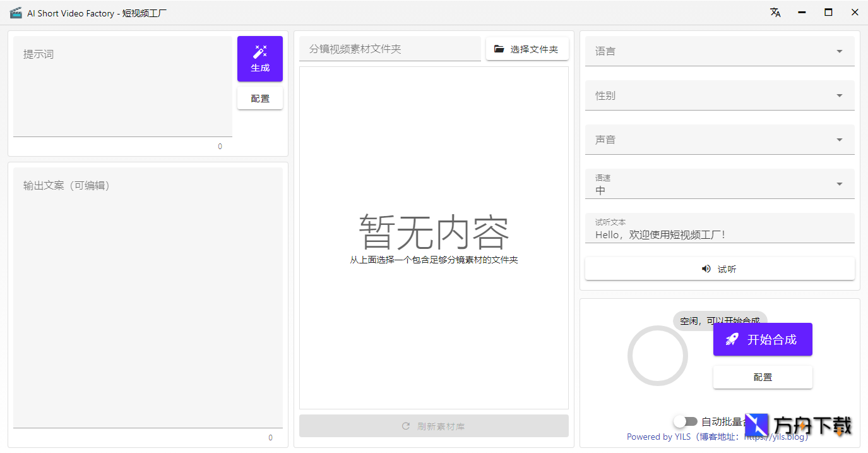Open the 性别 dropdown
The width and height of the screenshot is (868, 453).
tap(719, 95)
